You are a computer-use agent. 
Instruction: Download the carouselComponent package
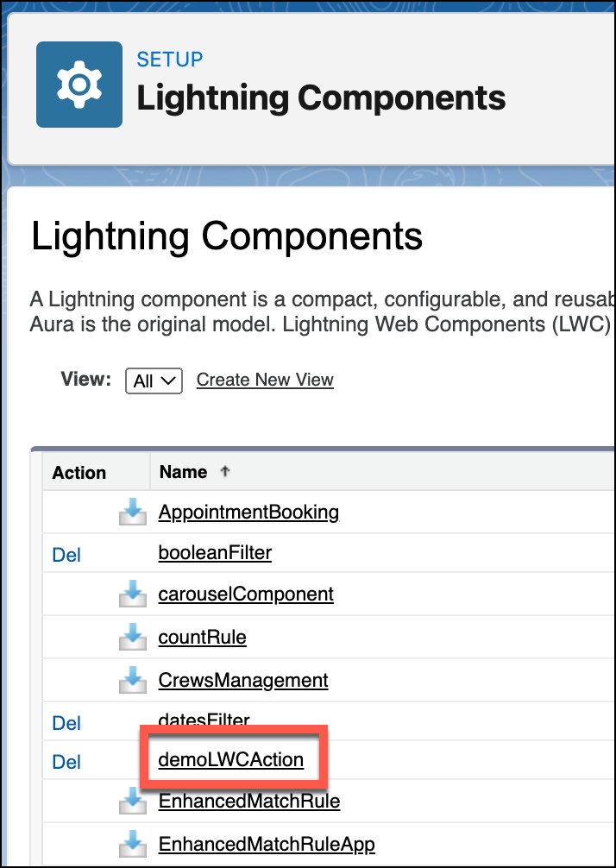coord(132,594)
